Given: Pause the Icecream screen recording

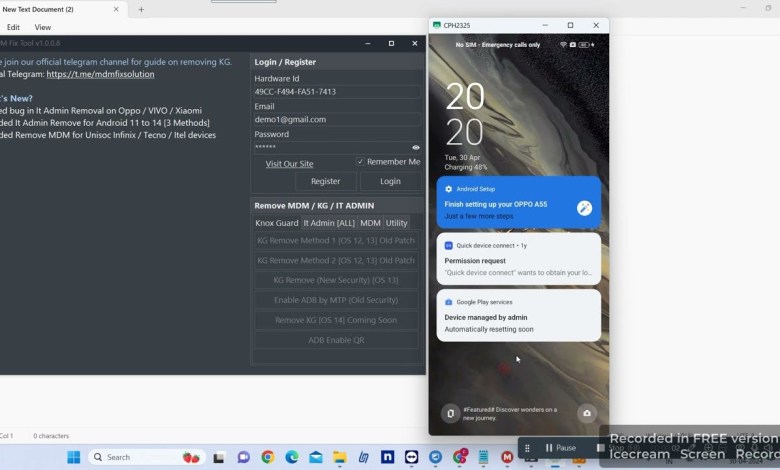Looking at the screenshot, I should 561,448.
